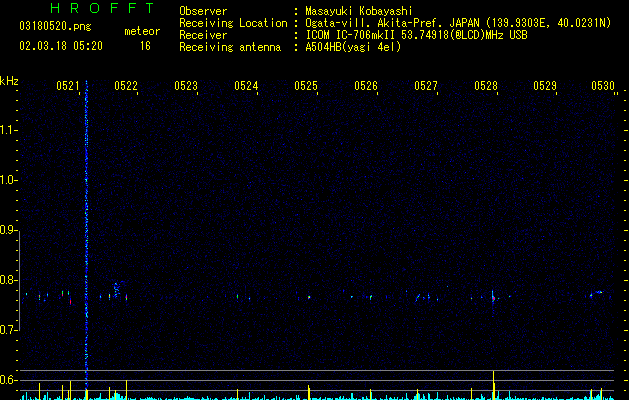Click the Receiving Location label
Screen dimensions: 629x400
pos(233,23)
